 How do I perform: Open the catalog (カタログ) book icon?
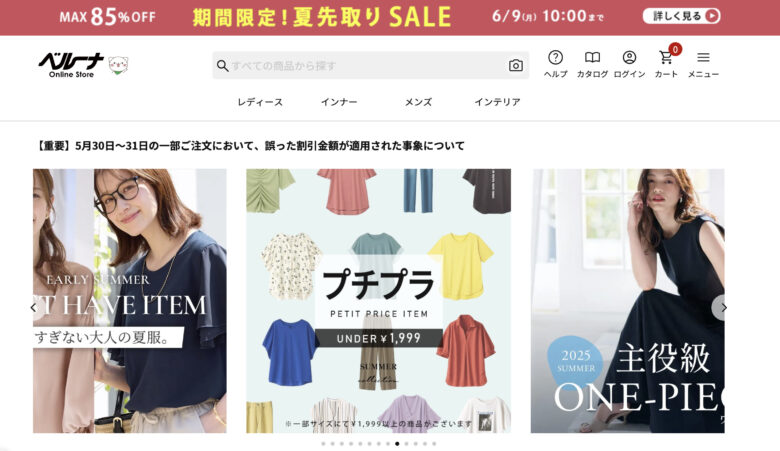click(x=592, y=64)
